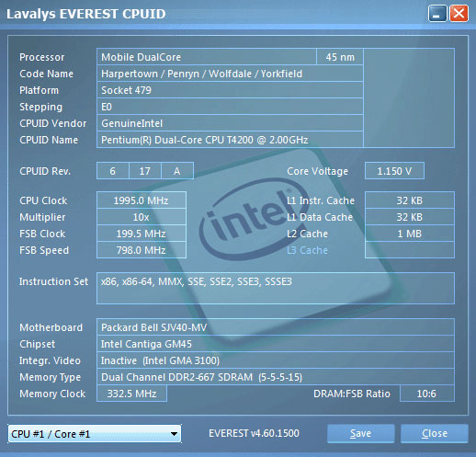Click CPUID Rev. field '6'
476x457 pixels.
coord(113,171)
